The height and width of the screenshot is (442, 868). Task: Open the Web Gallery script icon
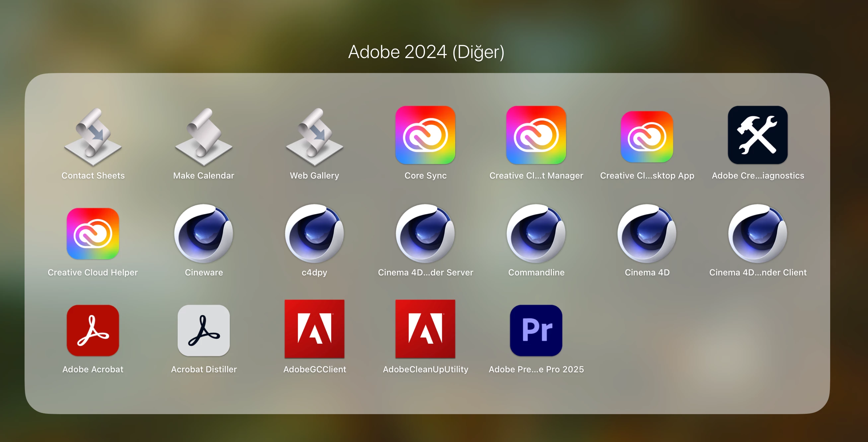tap(314, 136)
